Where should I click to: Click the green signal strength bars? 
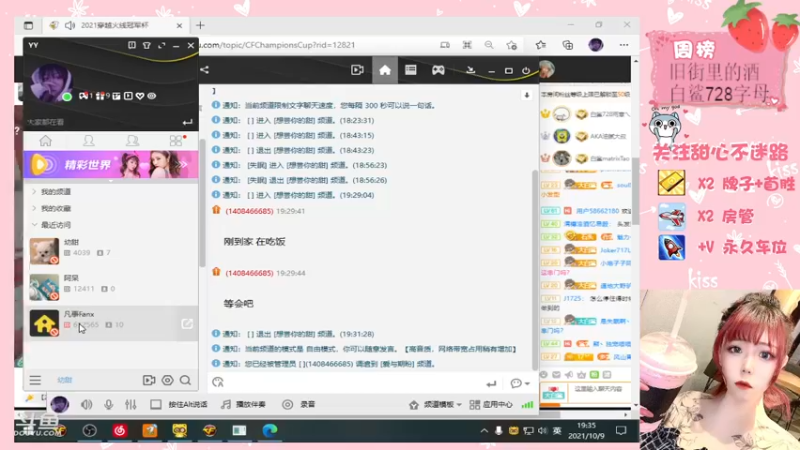point(527,405)
